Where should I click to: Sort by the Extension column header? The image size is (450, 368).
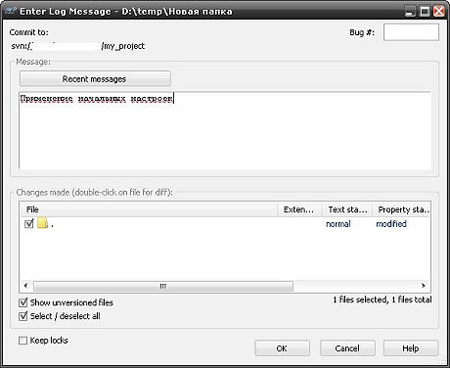[299, 210]
